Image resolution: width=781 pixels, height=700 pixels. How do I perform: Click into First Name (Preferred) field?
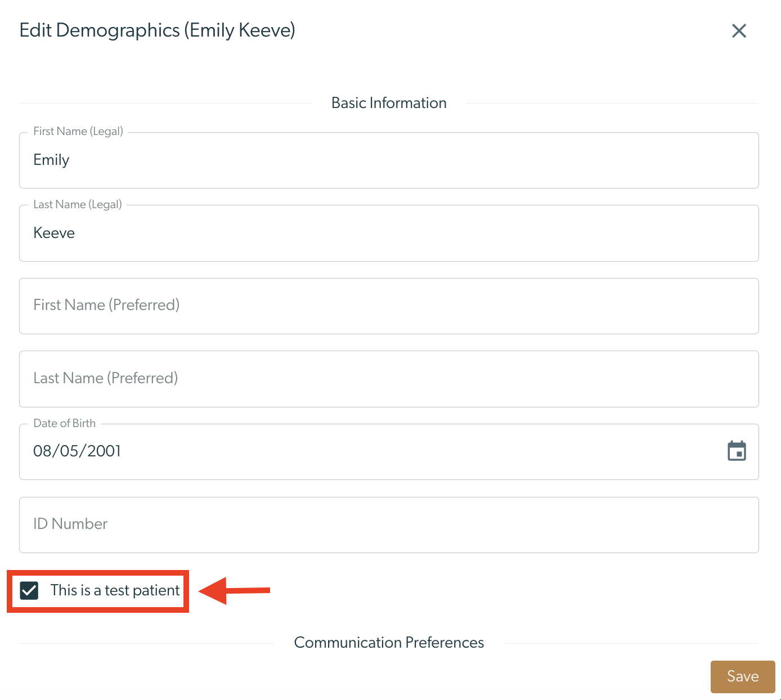pos(389,306)
